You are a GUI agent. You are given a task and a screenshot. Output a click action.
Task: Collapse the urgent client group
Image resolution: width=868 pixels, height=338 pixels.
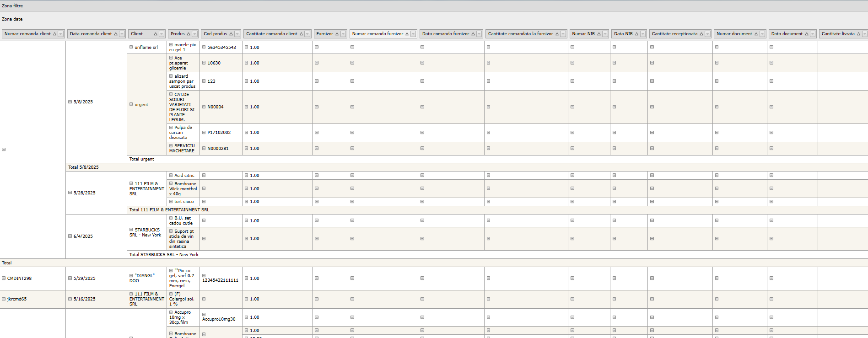[131, 104]
